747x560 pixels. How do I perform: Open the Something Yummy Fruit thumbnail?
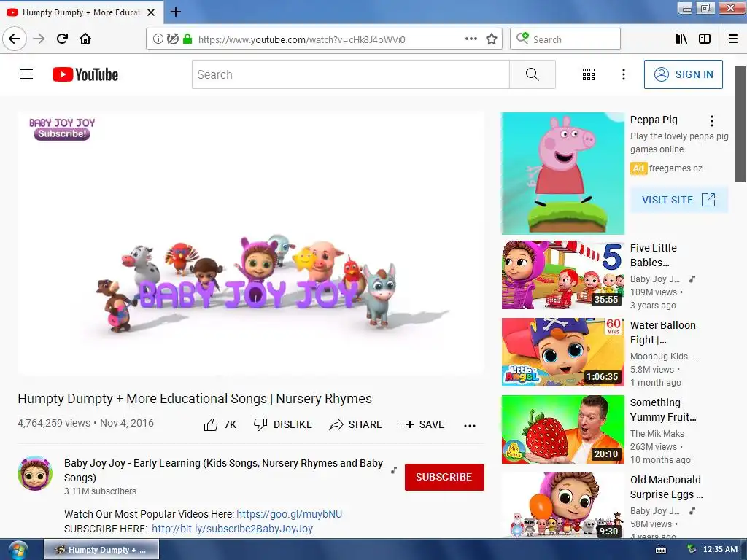coord(563,429)
